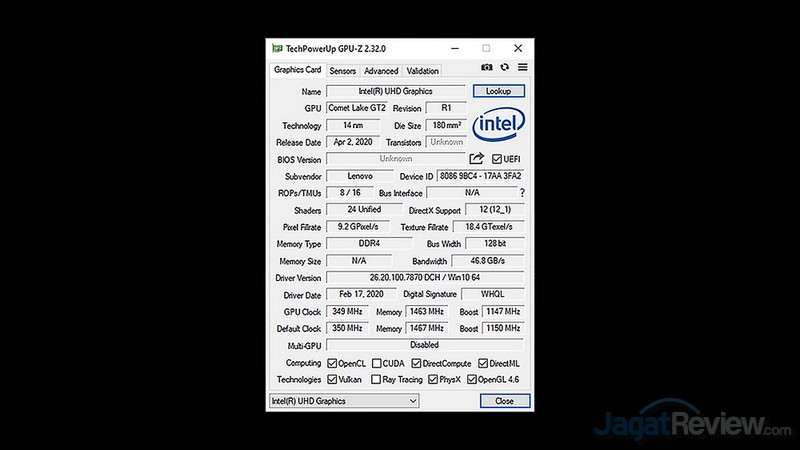Click the Device ID value field
This screenshot has height=450, width=800.
point(481,176)
